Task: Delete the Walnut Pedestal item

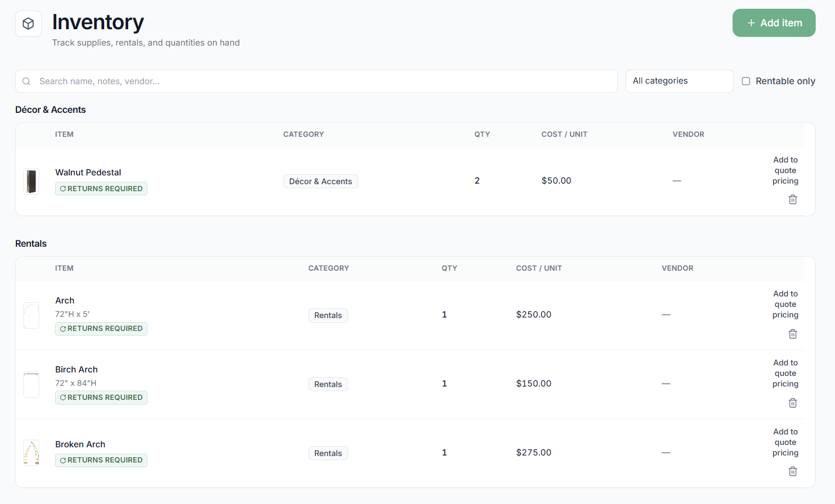Action: pyautogui.click(x=793, y=199)
